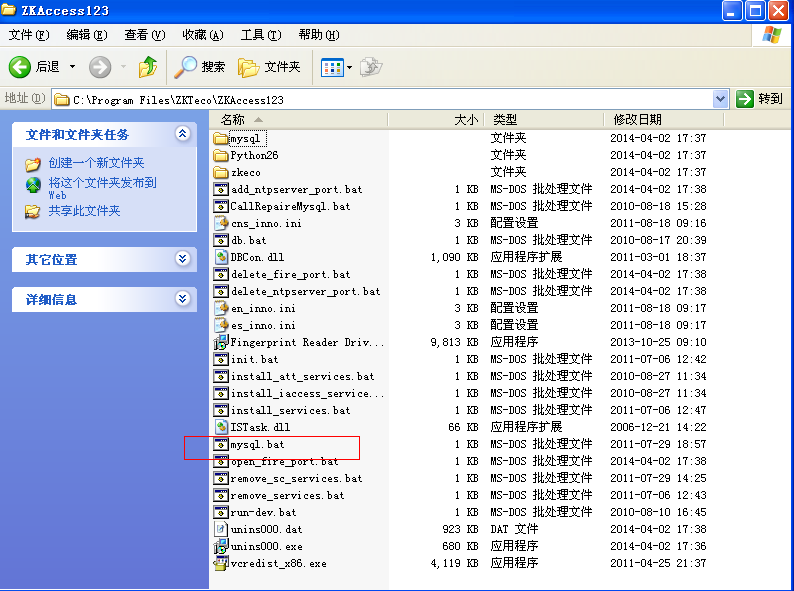
Task: Click the Forward green arrow icon
Action: 100,67
